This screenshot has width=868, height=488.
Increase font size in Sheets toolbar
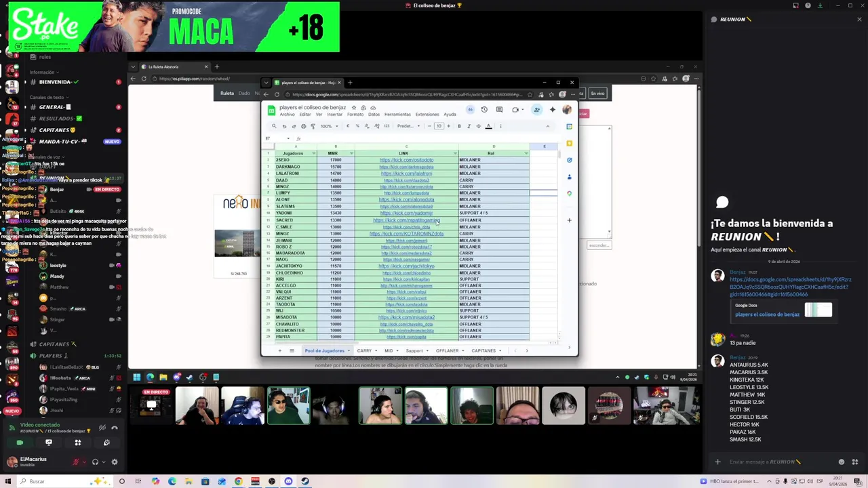pos(448,126)
